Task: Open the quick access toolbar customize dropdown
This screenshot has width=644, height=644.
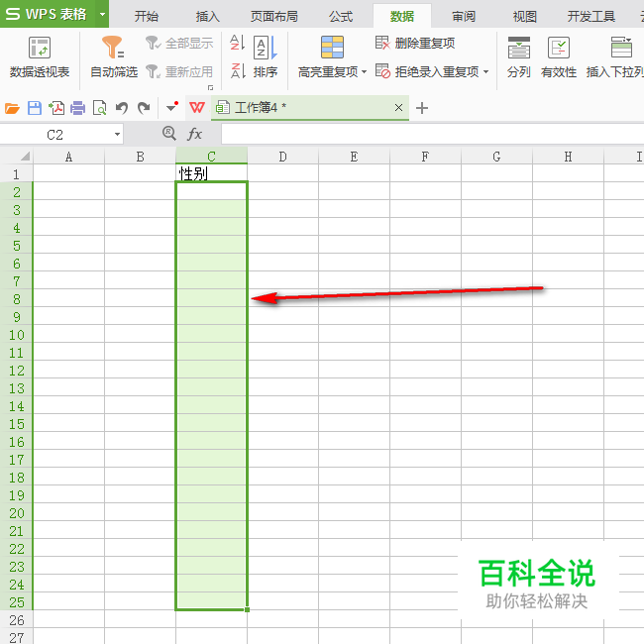Action: [172, 108]
